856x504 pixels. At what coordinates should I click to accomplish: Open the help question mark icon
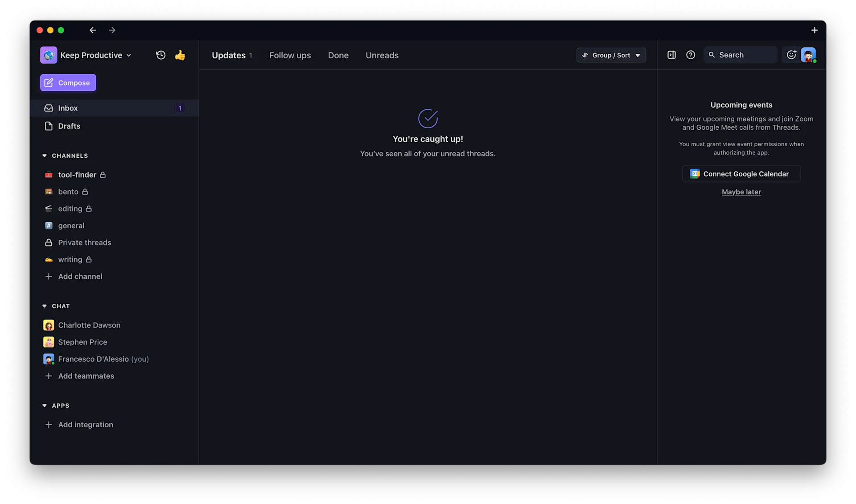point(691,55)
